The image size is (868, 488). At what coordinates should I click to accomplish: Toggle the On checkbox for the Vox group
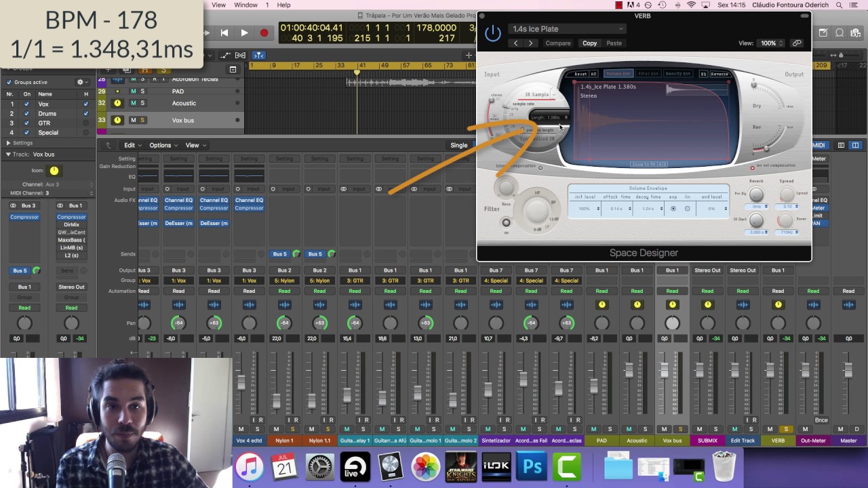(26, 104)
